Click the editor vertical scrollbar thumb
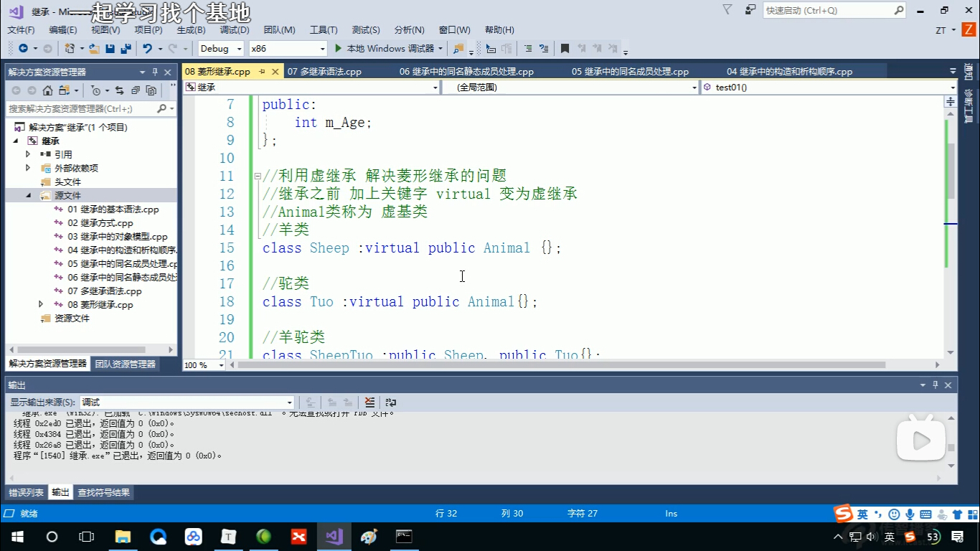 coord(951,171)
